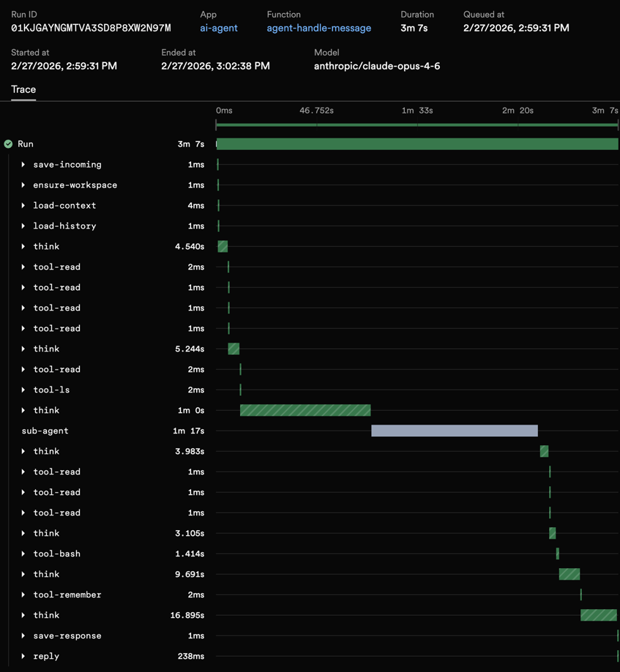Expand the "load-context" step

pos(23,205)
